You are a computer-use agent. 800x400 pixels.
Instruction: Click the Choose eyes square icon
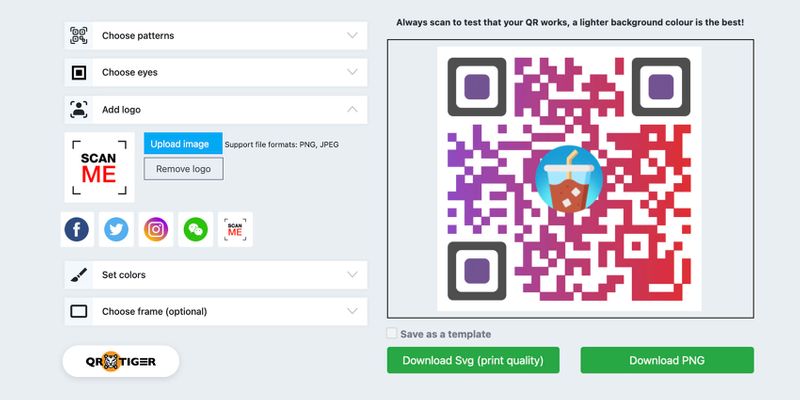[x=79, y=73]
